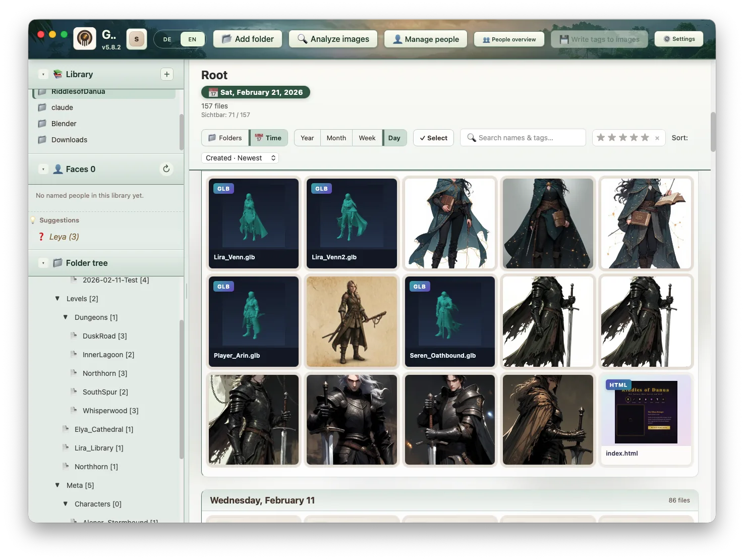Set rating filter to one star
744x560 pixels.
(x=601, y=137)
